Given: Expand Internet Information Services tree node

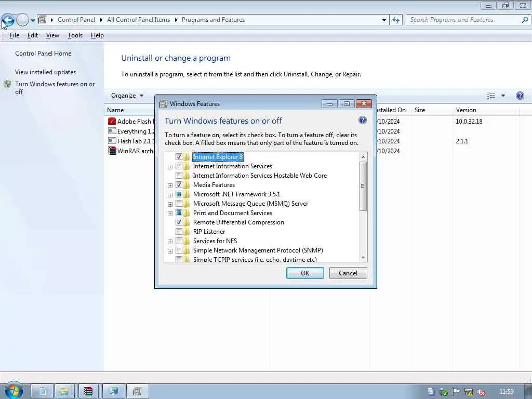Looking at the screenshot, I should (x=170, y=167).
